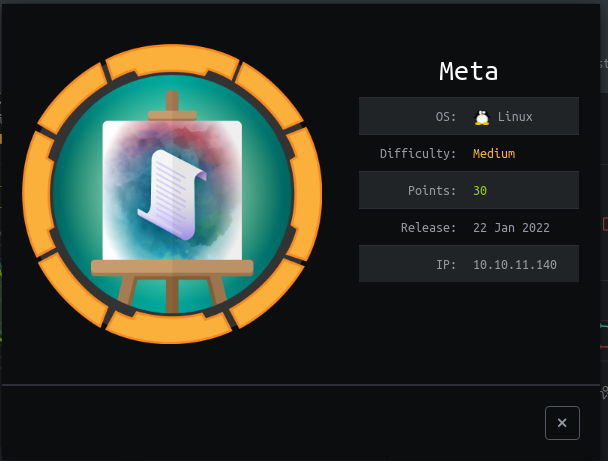This screenshot has width=608, height=461.
Task: Select the IP address 10.10.11.140
Action: click(x=515, y=265)
